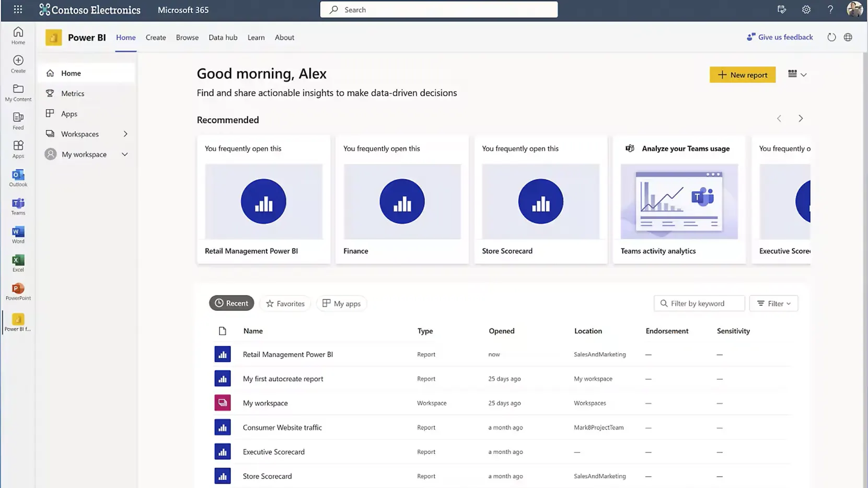Select Home in the Power BI sidebar

tap(86, 73)
